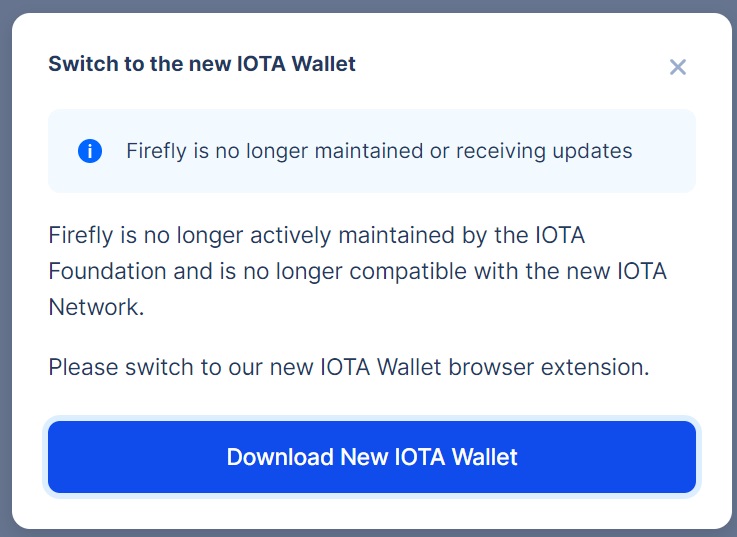Click the word Firefly in the info banner
Screen dimensions: 737x537
click(x=157, y=152)
